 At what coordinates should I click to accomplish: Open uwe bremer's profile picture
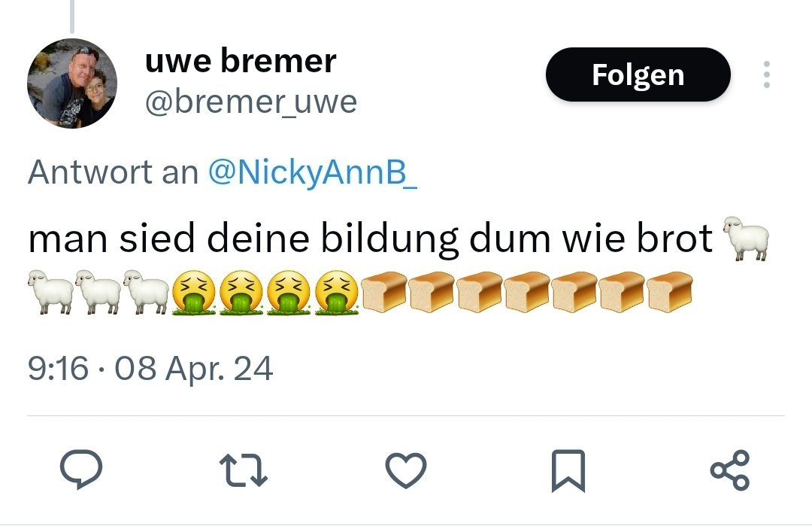click(72, 84)
